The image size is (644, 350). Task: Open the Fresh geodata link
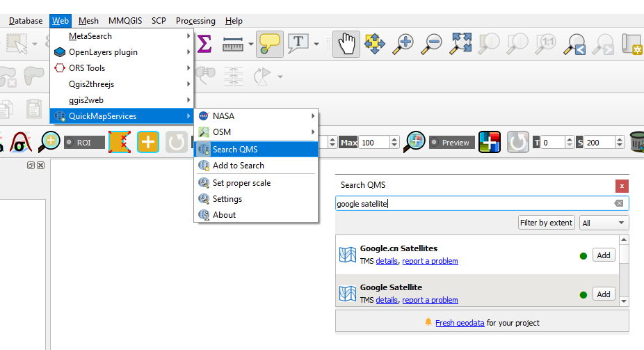click(460, 323)
